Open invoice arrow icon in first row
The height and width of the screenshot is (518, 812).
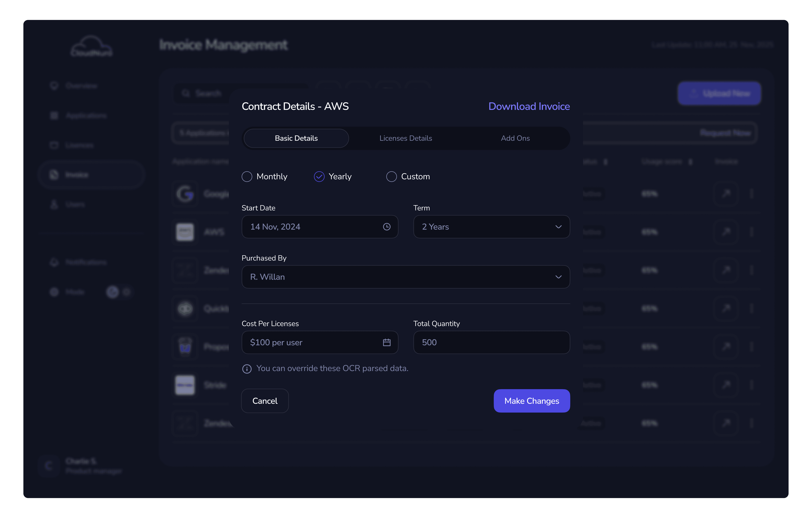pyautogui.click(x=726, y=194)
